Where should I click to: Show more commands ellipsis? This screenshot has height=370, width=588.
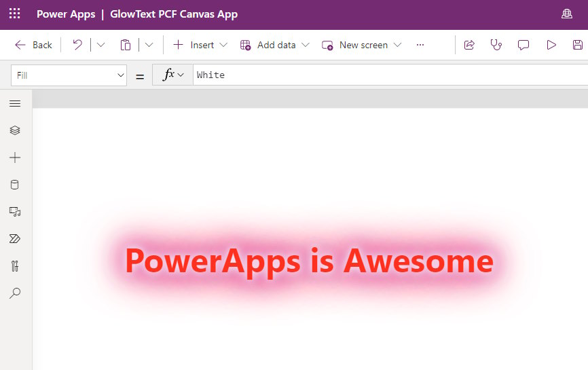[x=420, y=45]
